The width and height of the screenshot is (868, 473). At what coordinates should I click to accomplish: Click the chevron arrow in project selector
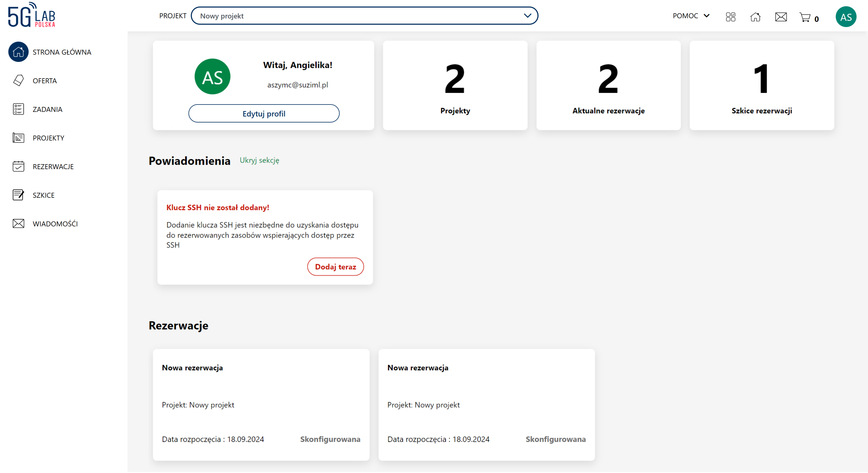(x=527, y=16)
